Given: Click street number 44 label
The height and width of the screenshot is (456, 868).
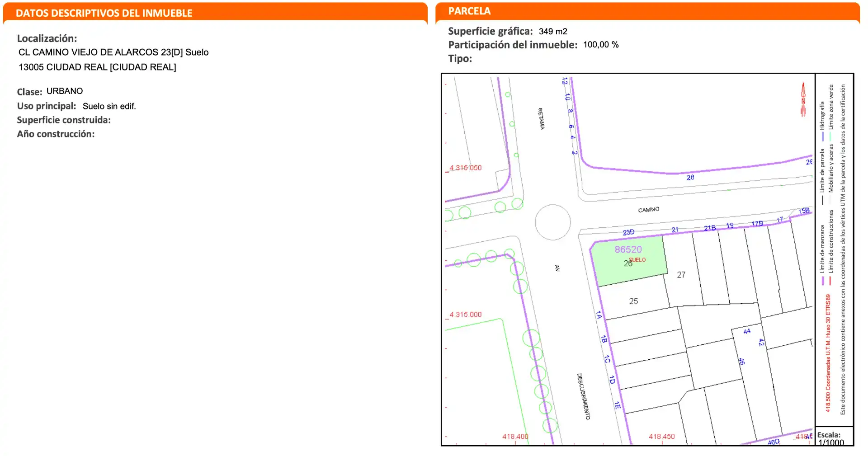Looking at the screenshot, I should pos(747,331).
